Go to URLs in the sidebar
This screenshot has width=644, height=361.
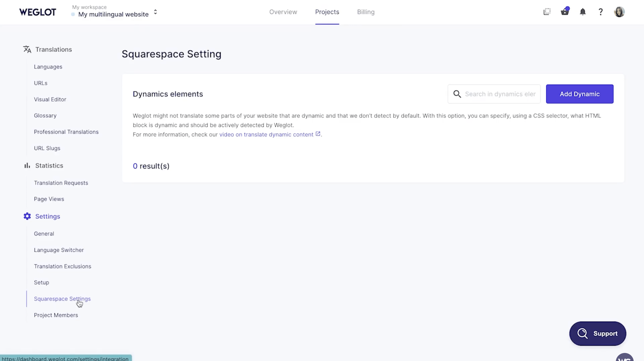40,83
